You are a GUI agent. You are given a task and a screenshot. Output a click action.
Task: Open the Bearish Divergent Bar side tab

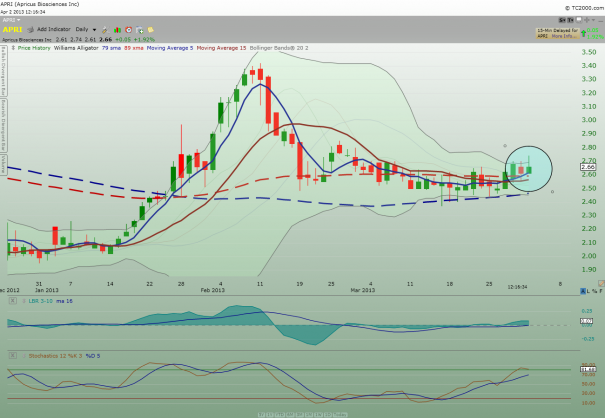click(x=3, y=125)
